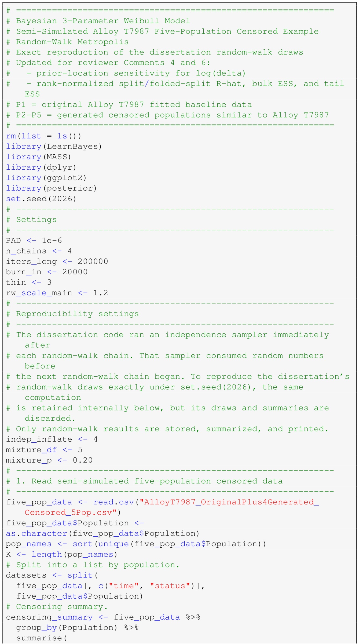Click on library(posterior) statement
Image resolution: width=359 pixels, height=644 pixels.
click(51, 188)
